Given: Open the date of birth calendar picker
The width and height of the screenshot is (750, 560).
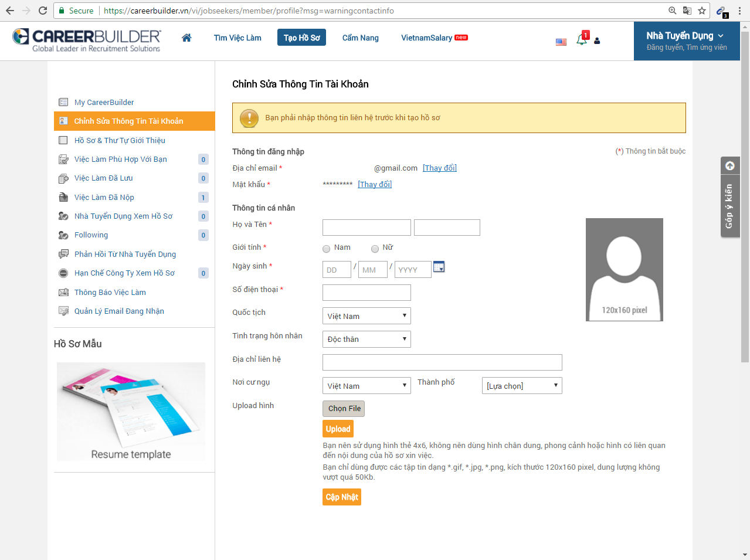Looking at the screenshot, I should click(x=439, y=267).
